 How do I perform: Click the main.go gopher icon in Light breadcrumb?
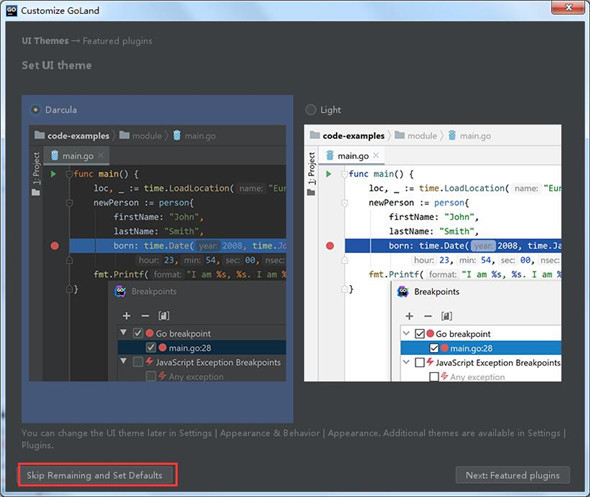pyautogui.click(x=452, y=135)
